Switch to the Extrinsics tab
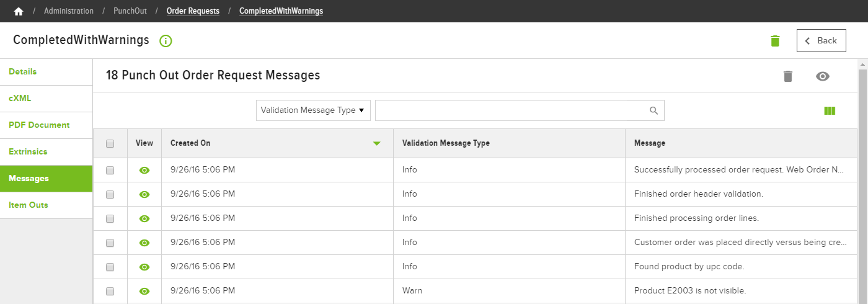 [46, 152]
